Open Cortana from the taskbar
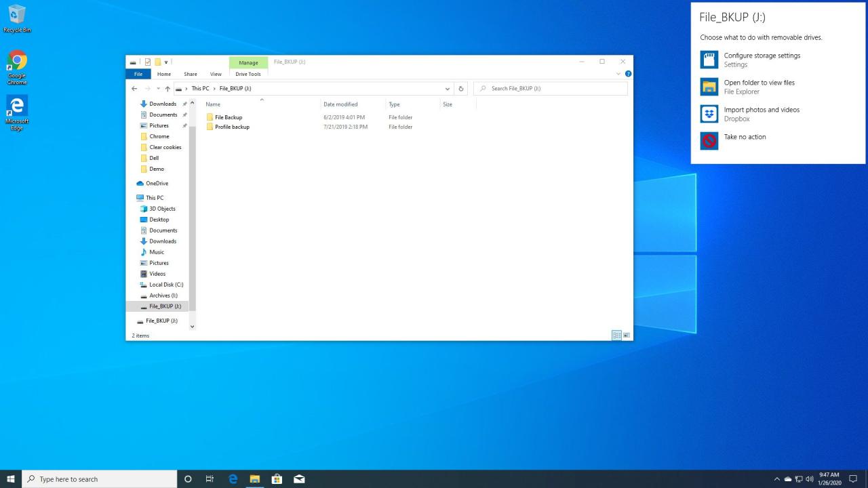This screenshot has height=488, width=868. (188, 479)
